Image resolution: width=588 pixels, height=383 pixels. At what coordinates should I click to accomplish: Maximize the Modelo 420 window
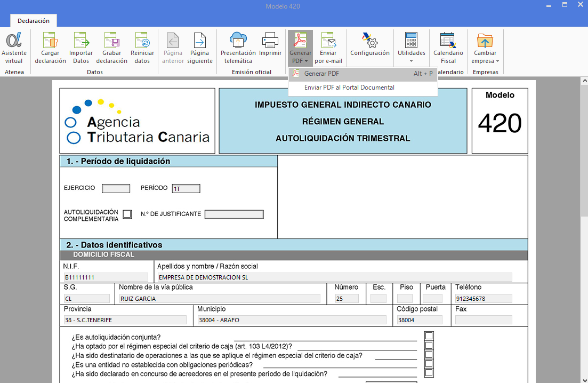(x=565, y=5)
